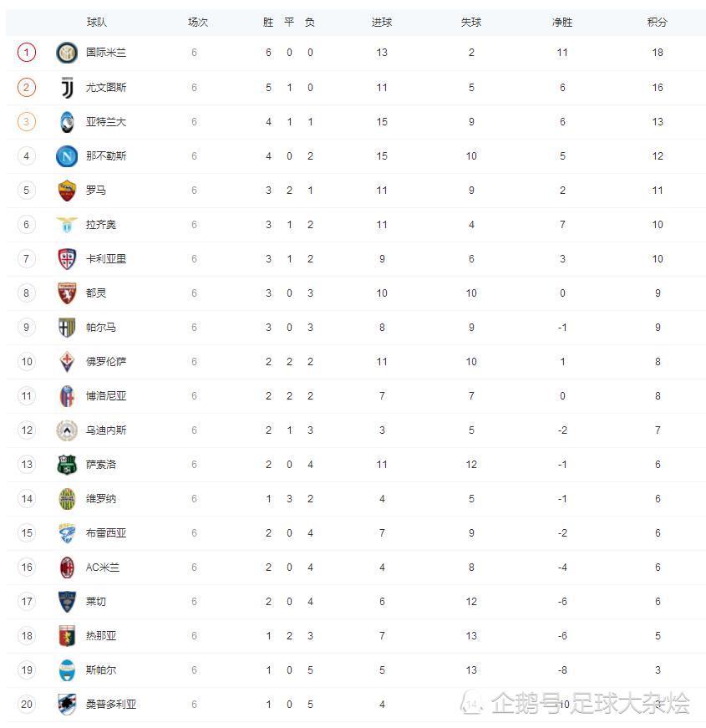
Task: Click the Lazio eagle emblem
Action: coord(66,224)
